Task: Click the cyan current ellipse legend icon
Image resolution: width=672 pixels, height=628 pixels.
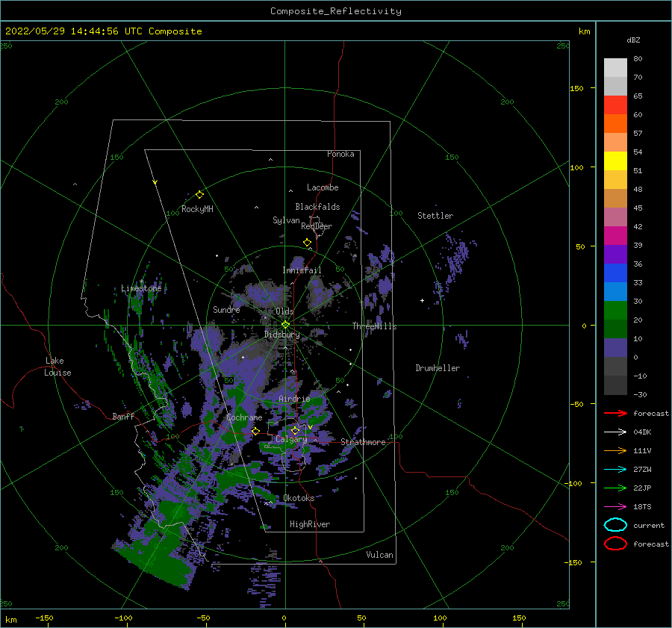Action: tap(615, 525)
